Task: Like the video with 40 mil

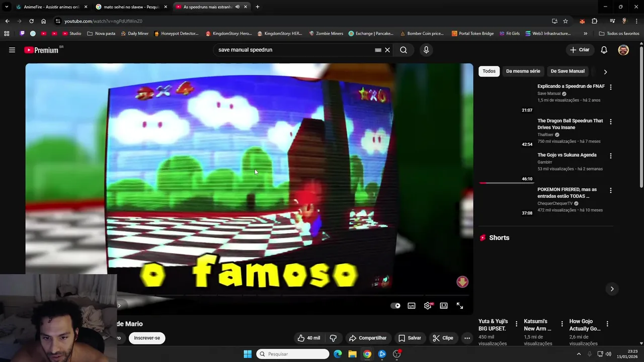Action: pos(309,338)
